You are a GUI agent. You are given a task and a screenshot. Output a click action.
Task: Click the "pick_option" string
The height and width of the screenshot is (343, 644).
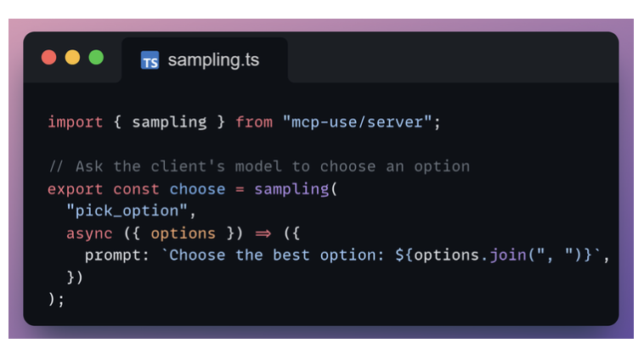coord(127,211)
